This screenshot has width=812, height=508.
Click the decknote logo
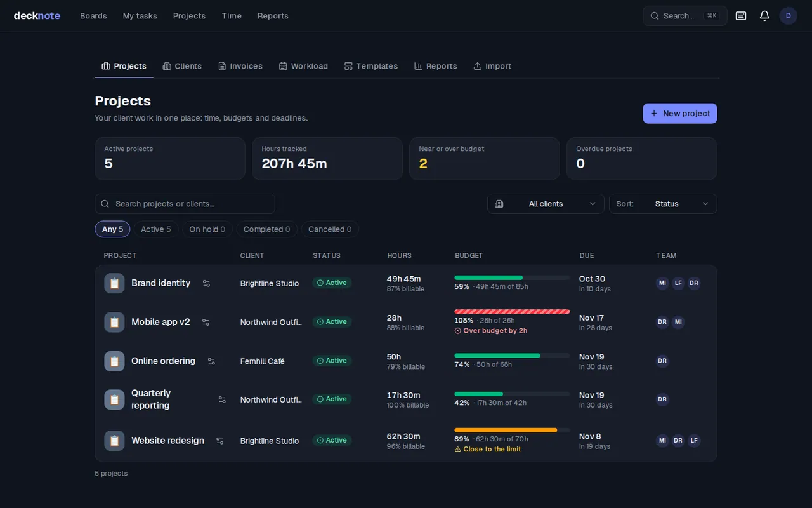coord(37,16)
